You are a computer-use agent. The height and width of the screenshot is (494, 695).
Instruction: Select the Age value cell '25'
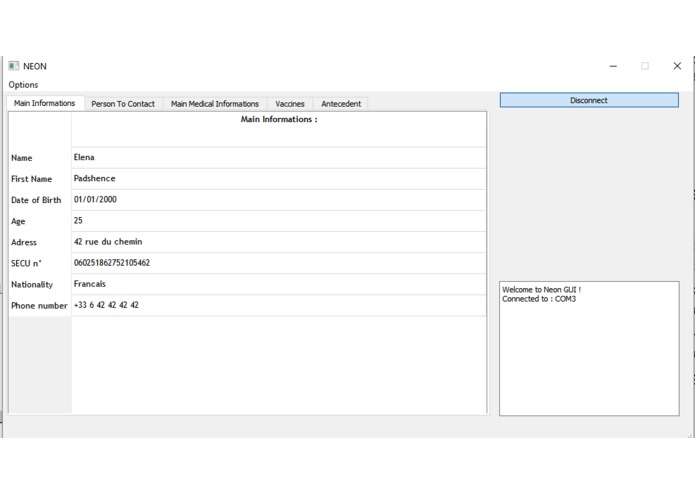click(279, 221)
